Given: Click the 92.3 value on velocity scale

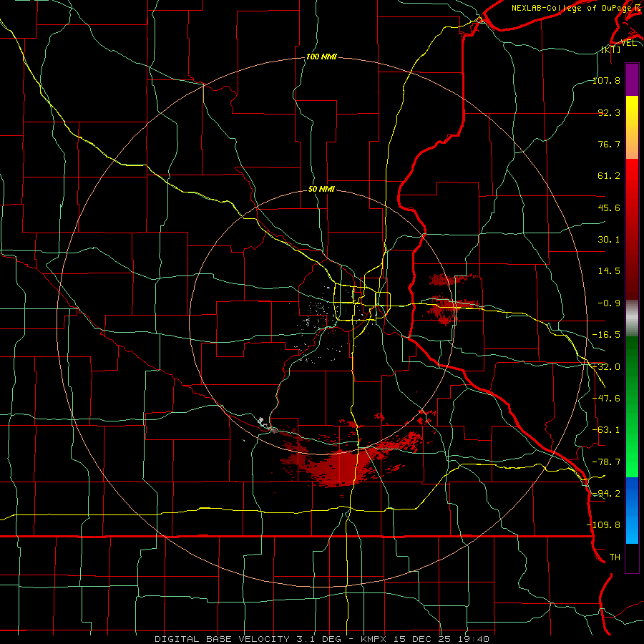Looking at the screenshot, I should [x=609, y=112].
